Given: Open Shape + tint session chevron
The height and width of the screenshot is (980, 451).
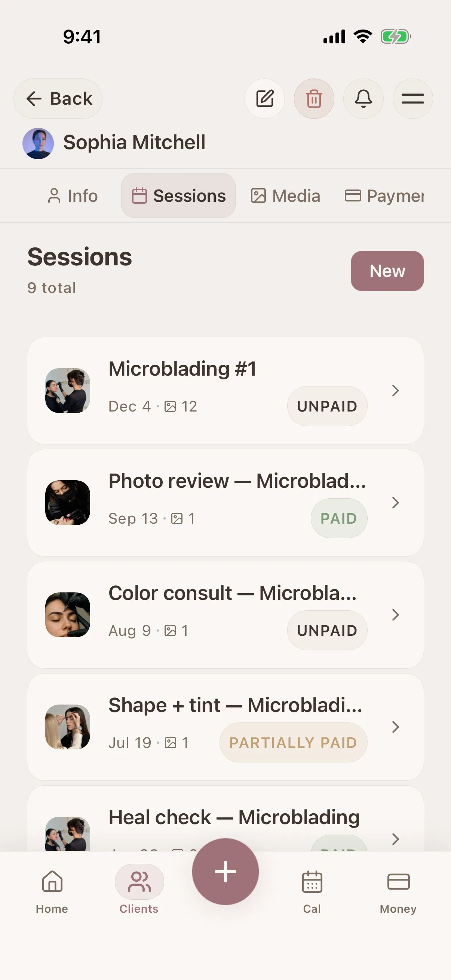Looking at the screenshot, I should pos(395,727).
